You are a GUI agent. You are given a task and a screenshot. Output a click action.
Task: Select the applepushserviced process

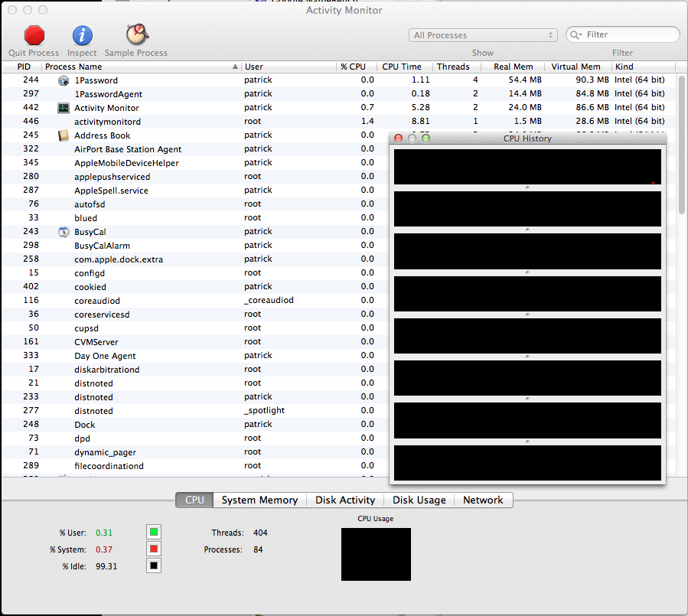pos(195,177)
